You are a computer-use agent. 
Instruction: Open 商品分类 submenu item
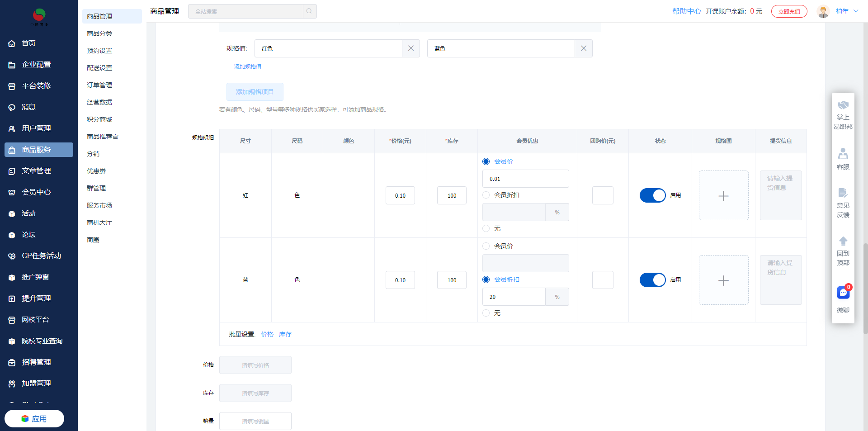click(x=99, y=33)
